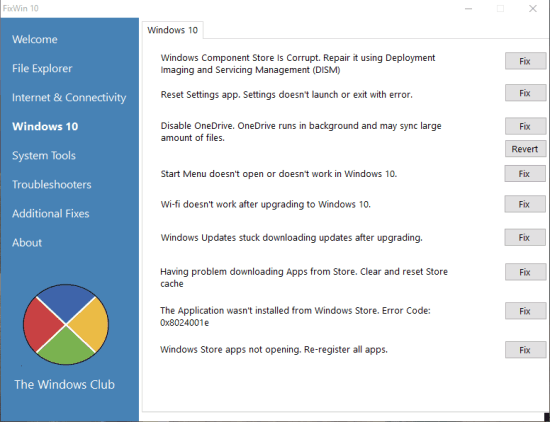The width and height of the screenshot is (550, 422).
Task: Click the 'Disable OneDrive' description text
Action: (x=301, y=132)
